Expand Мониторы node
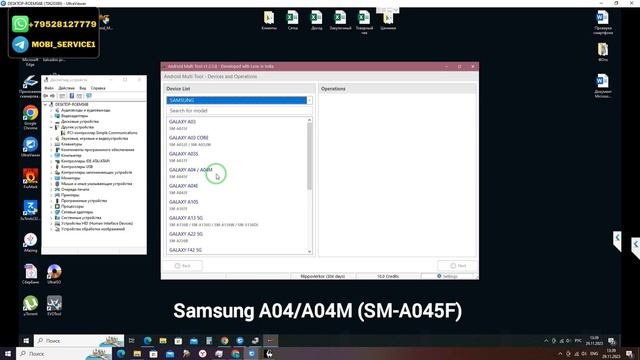This screenshot has height=360, width=640. [51, 178]
